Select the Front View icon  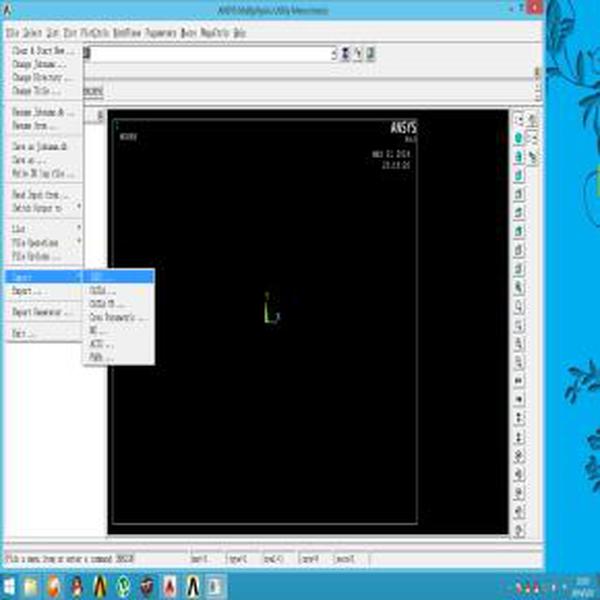[518, 176]
